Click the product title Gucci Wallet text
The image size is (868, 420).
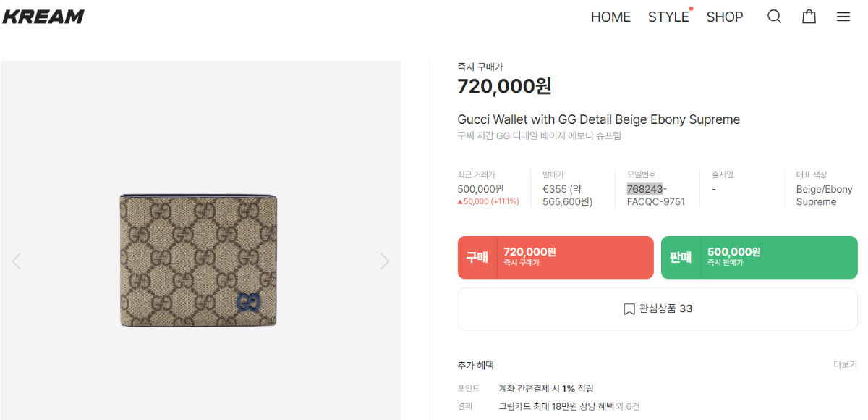[598, 119]
